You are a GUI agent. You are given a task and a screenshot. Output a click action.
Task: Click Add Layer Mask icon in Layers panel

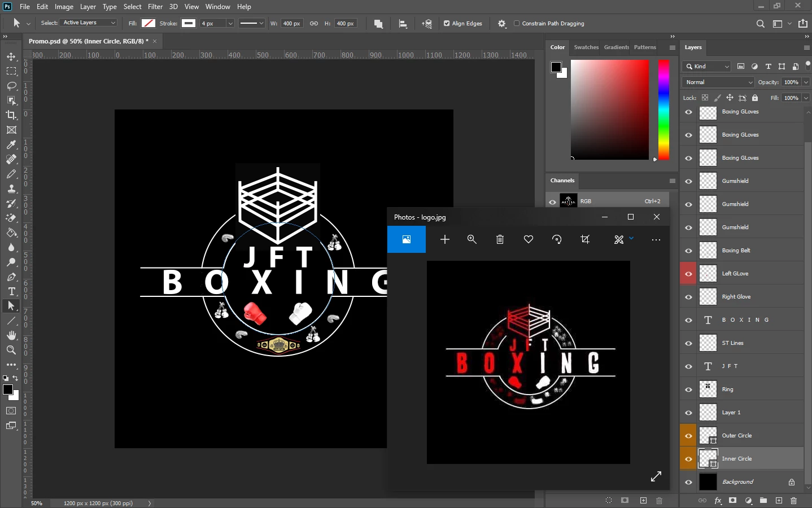coord(733,501)
